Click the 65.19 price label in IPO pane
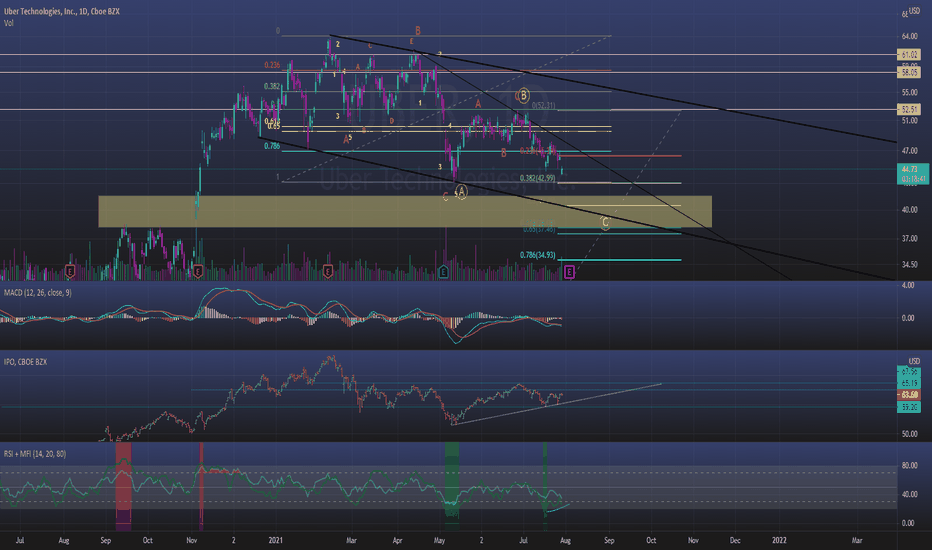Viewport: 932px width, 550px height. pos(909,383)
